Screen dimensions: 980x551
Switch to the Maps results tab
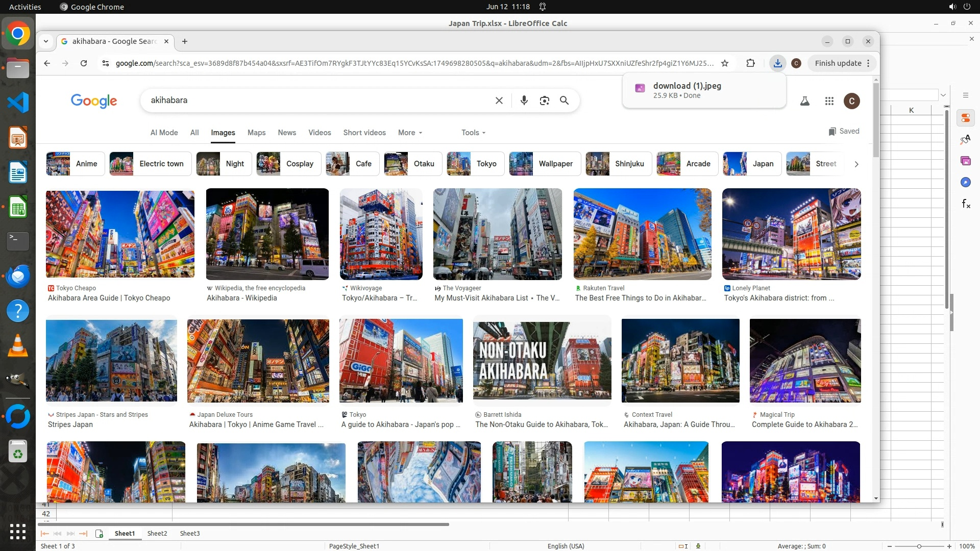(x=256, y=133)
